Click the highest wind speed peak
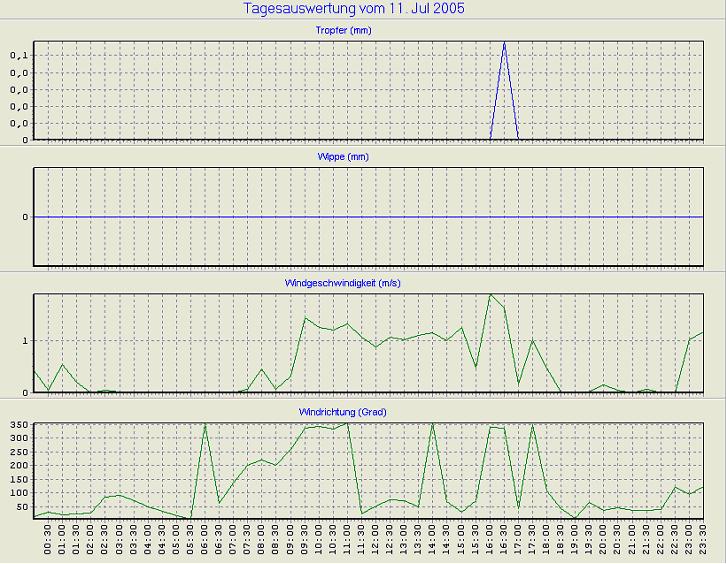Screen dimensions: 726x564 click(x=490, y=295)
